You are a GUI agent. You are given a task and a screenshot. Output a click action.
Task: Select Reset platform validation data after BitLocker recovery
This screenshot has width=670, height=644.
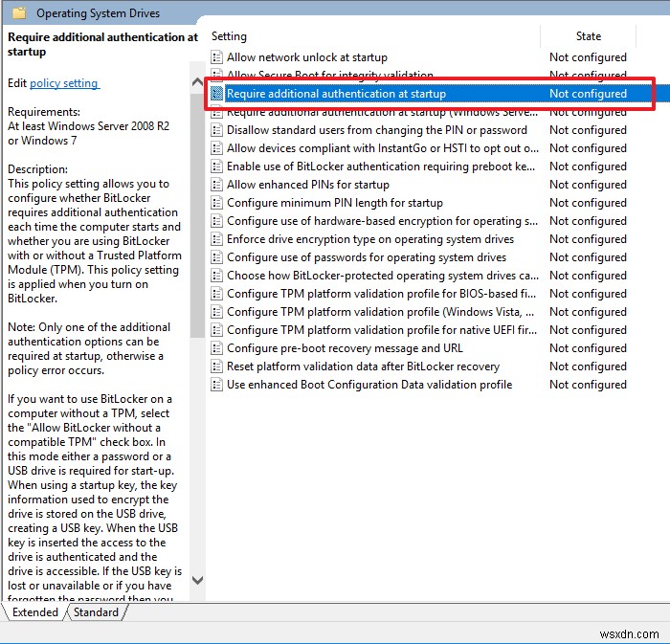tap(363, 366)
